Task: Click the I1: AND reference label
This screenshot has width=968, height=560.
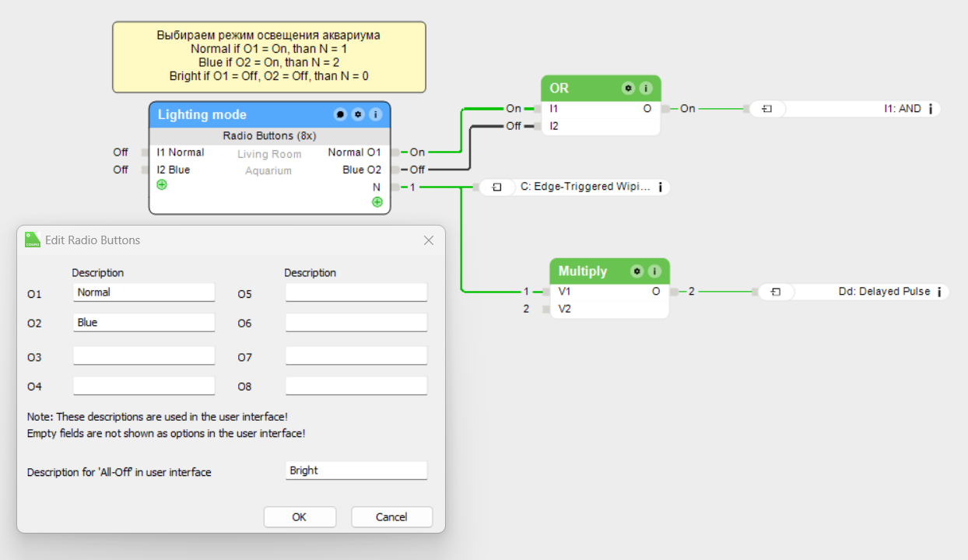Action: pyautogui.click(x=903, y=109)
